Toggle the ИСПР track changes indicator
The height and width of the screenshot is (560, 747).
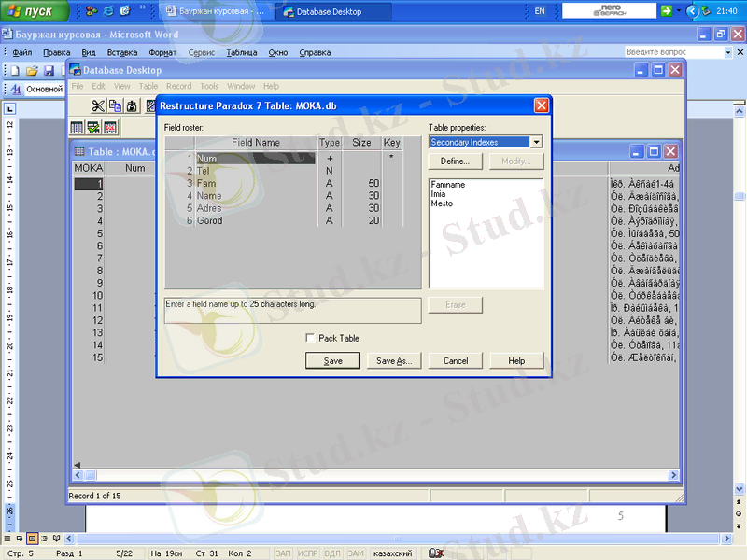(x=307, y=553)
